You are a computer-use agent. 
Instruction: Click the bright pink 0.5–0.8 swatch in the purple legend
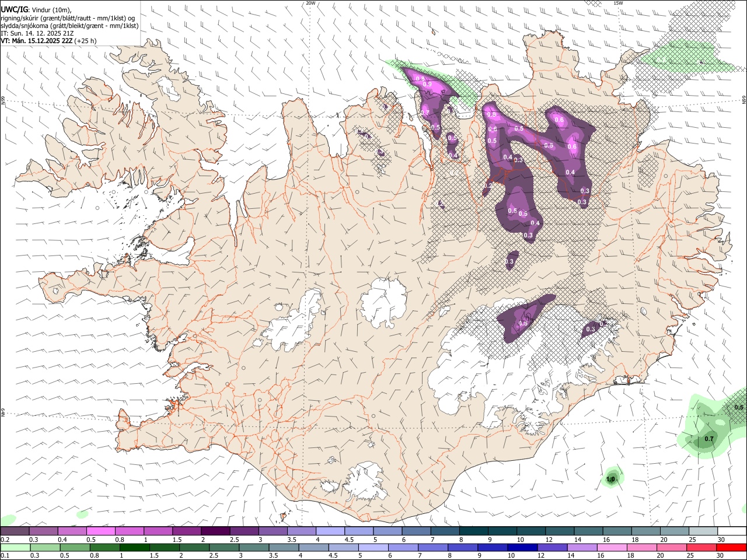(x=101, y=531)
